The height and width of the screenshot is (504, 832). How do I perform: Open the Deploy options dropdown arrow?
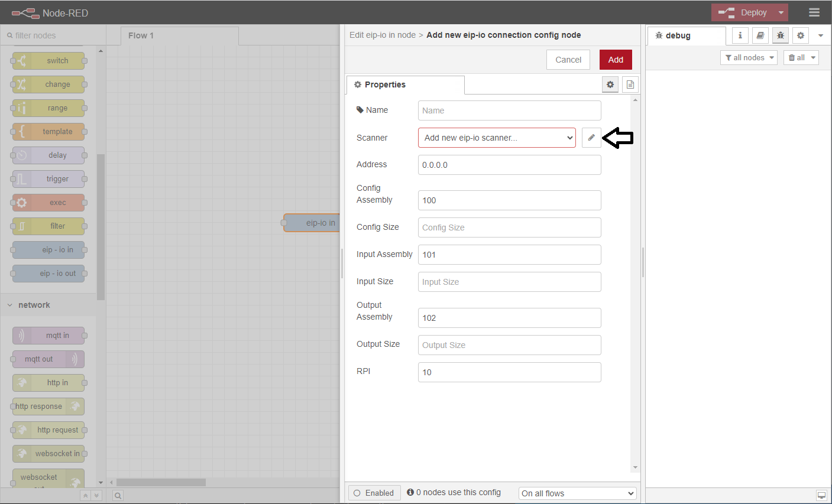[781, 12]
